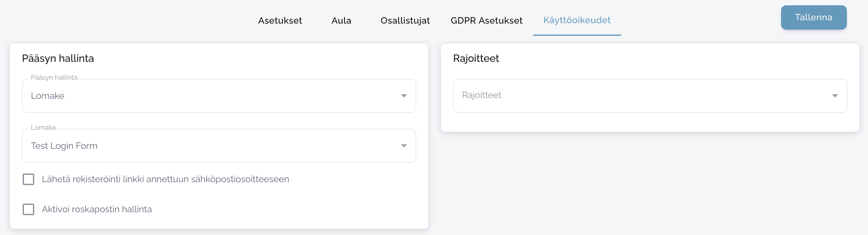Click the arrow icon beside Test Login Form

[404, 146]
